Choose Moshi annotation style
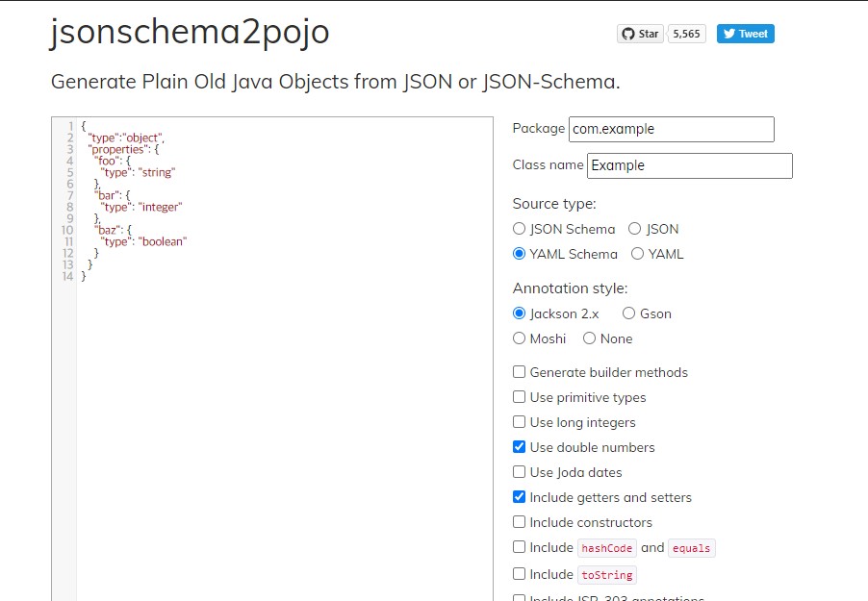The width and height of the screenshot is (868, 601). (x=519, y=338)
